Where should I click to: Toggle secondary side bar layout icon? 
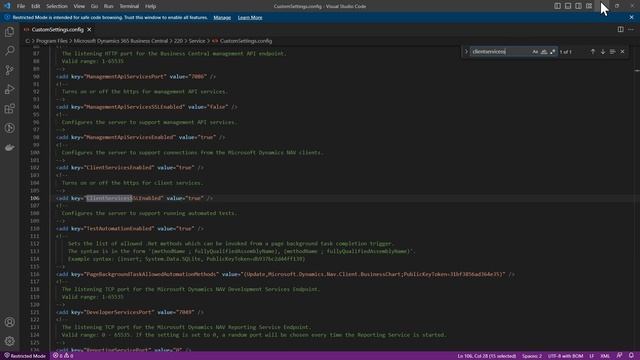coord(578,6)
